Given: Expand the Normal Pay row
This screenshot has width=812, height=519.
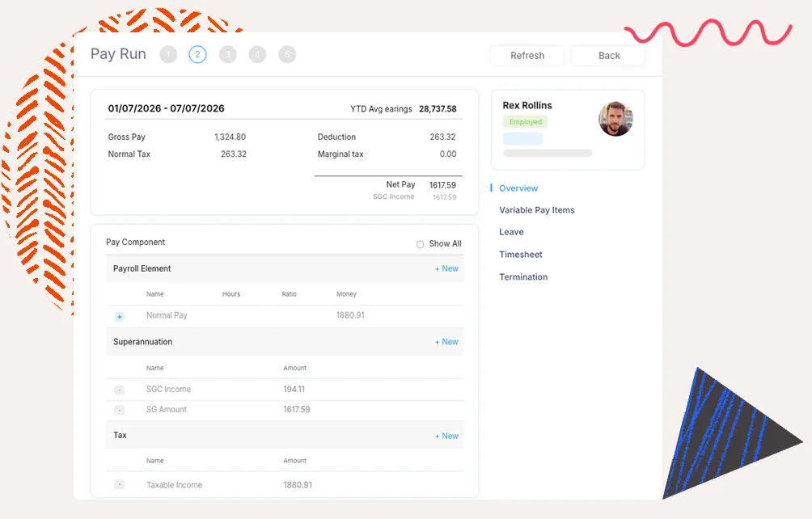Looking at the screenshot, I should [120, 316].
